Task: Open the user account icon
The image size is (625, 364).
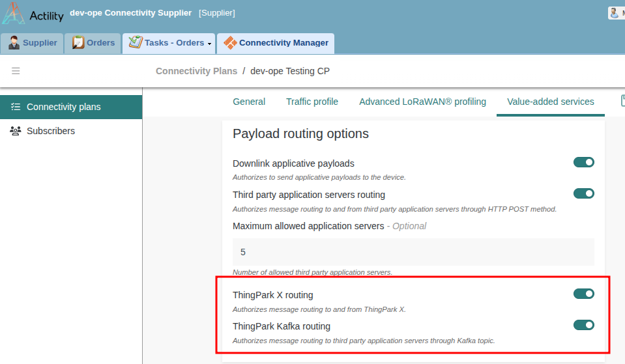Action: (x=614, y=13)
